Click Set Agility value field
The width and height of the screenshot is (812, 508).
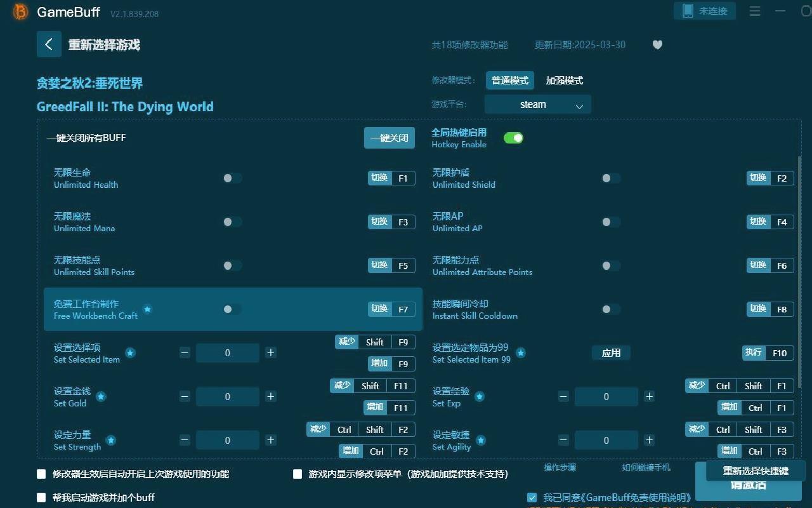pyautogui.click(x=606, y=440)
